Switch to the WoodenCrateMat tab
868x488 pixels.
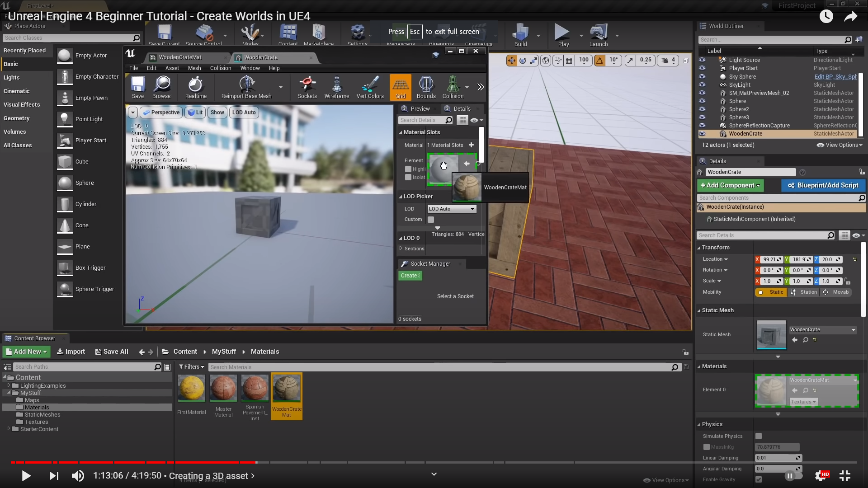tap(180, 57)
